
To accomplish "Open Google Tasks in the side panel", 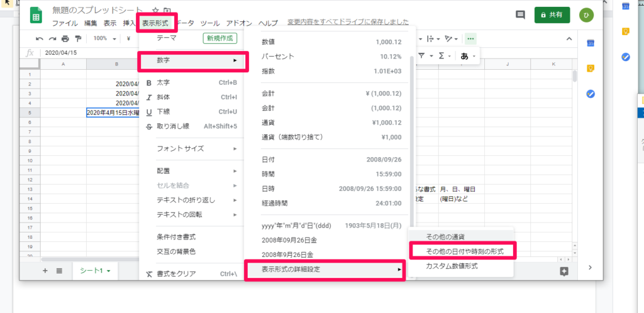I will tap(591, 94).
